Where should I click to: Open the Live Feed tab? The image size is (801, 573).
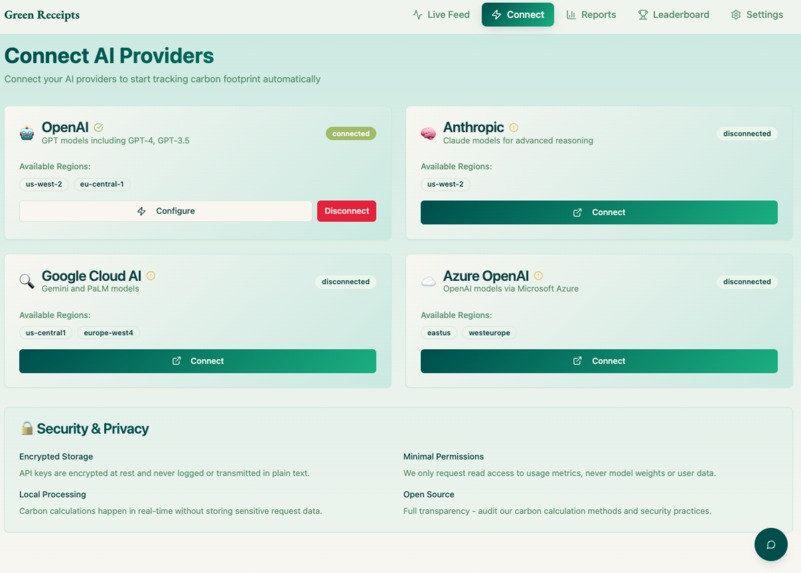click(441, 15)
